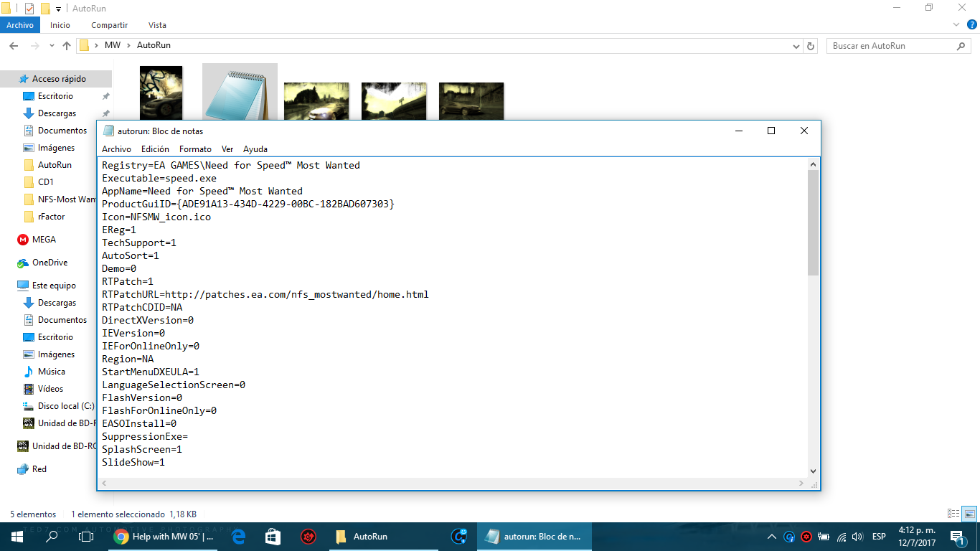Open the Ver menu in Notepad
The width and height of the screenshot is (980, 551).
coord(227,149)
